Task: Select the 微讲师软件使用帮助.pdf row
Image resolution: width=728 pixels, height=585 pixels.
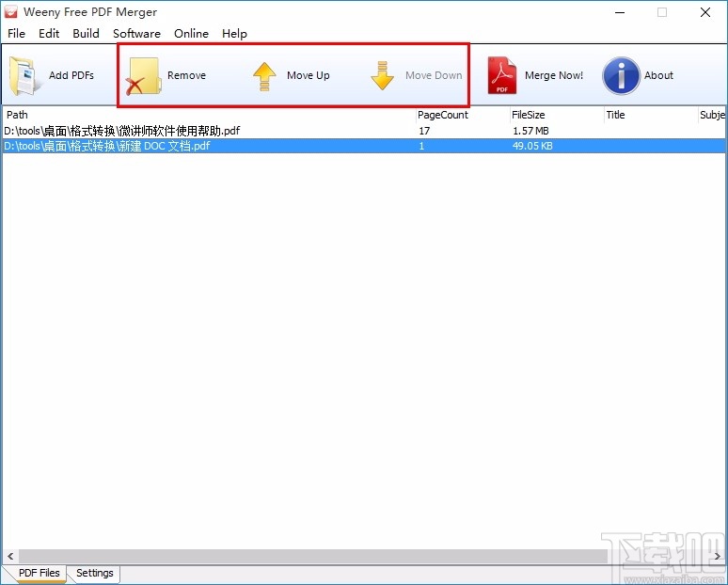Action: pyautogui.click(x=364, y=131)
